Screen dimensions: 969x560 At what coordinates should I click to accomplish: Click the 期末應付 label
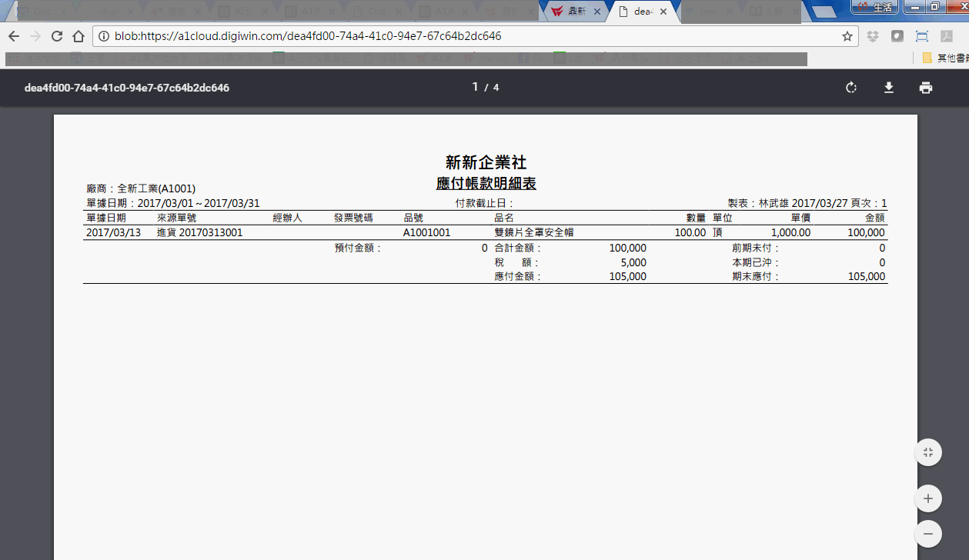756,277
